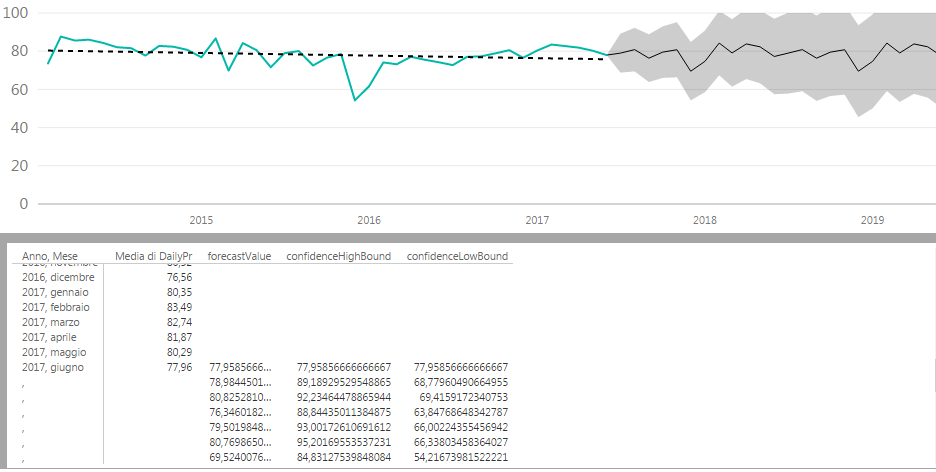Click the 81,87 value
The width and height of the screenshot is (936, 472).
(180, 337)
